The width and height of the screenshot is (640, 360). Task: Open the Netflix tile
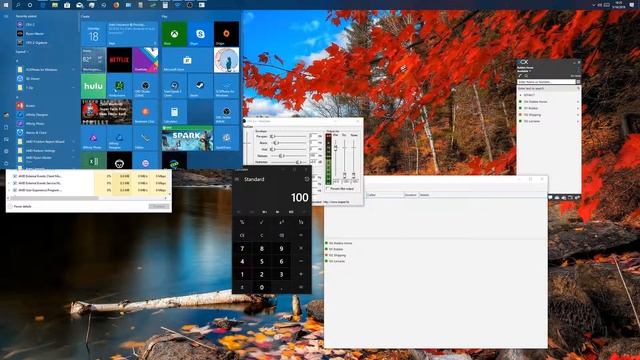coord(119,60)
